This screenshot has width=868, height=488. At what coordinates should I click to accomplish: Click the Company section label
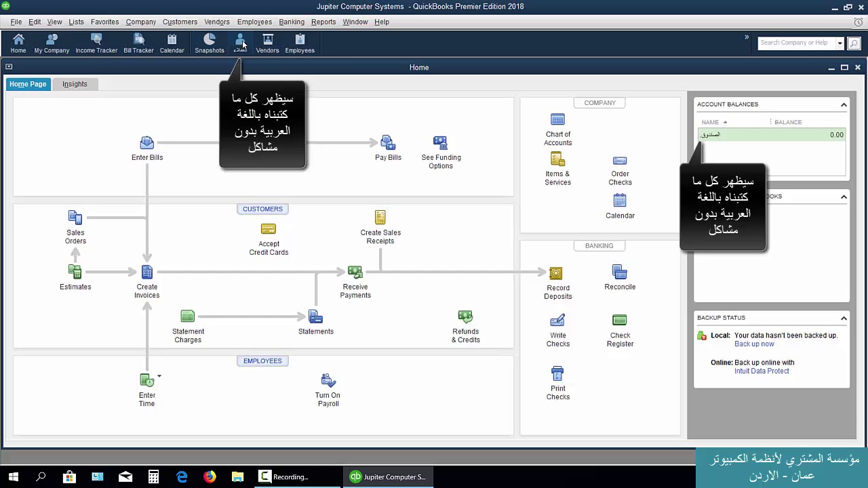pyautogui.click(x=600, y=103)
